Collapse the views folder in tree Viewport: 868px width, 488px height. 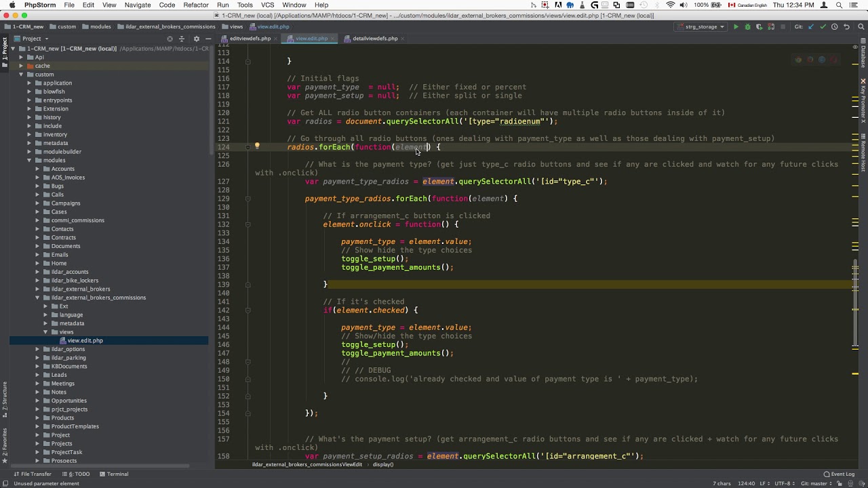tap(46, 332)
